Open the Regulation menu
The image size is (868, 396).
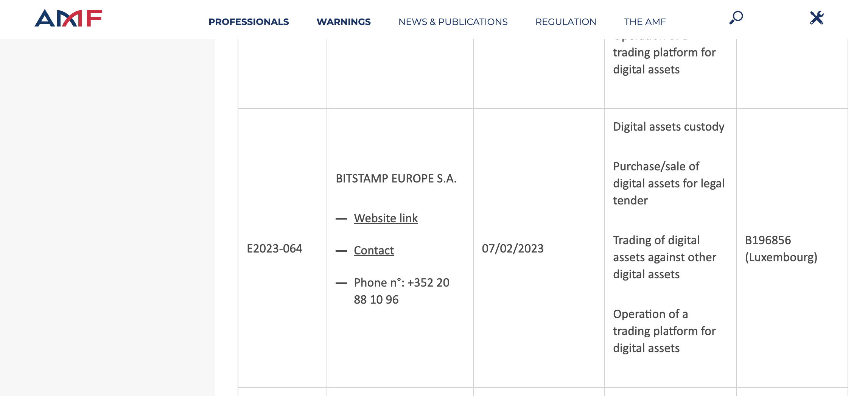point(566,22)
